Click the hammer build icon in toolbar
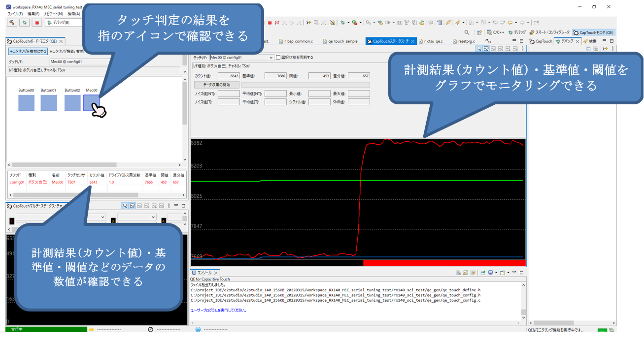The width and height of the screenshot is (644, 342). coord(12,22)
